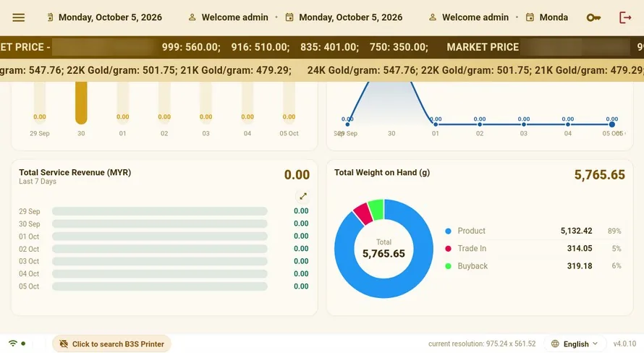Click the language dropdown chevron arrow

(x=595, y=344)
